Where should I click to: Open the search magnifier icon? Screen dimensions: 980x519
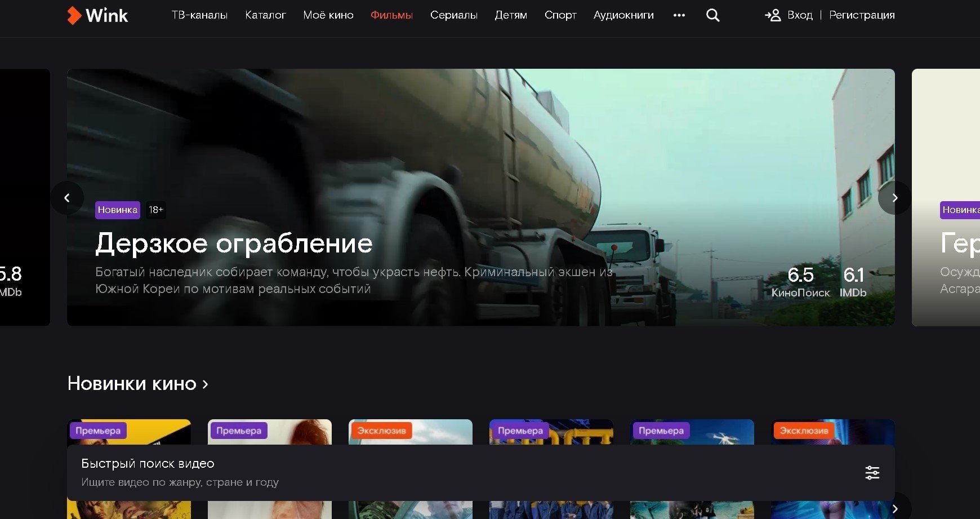point(712,15)
